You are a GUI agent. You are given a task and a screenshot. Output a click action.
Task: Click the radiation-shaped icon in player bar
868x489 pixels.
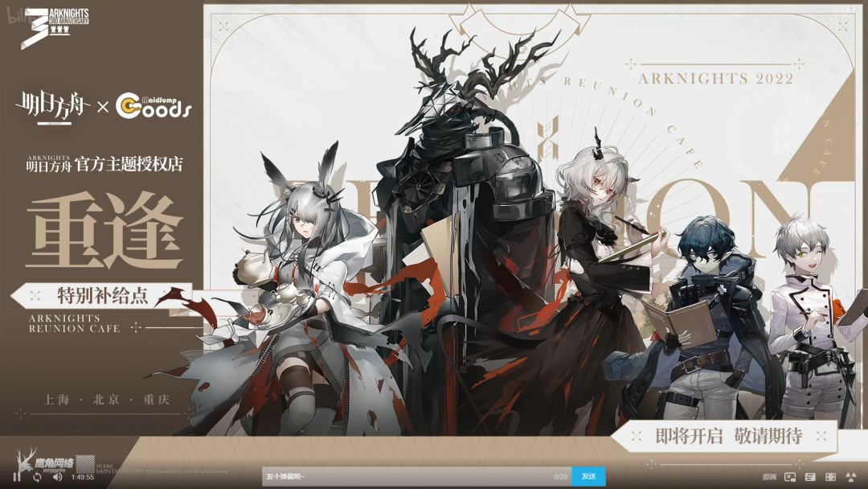point(851,477)
